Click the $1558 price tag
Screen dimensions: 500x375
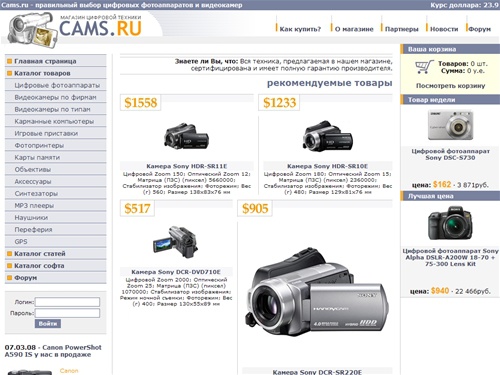(x=140, y=102)
